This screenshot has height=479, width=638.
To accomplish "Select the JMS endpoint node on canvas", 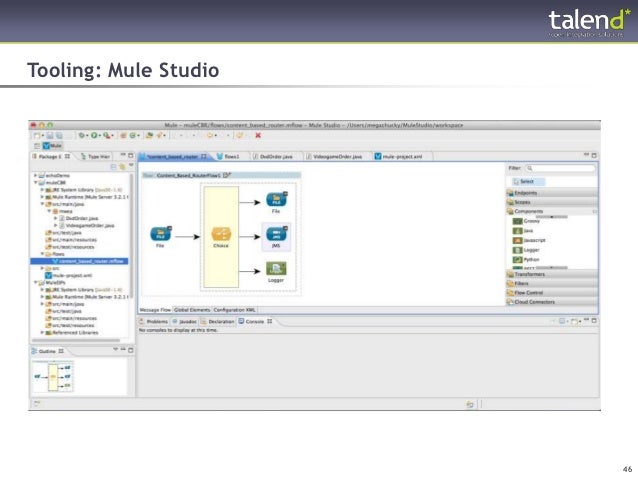I will coord(276,235).
